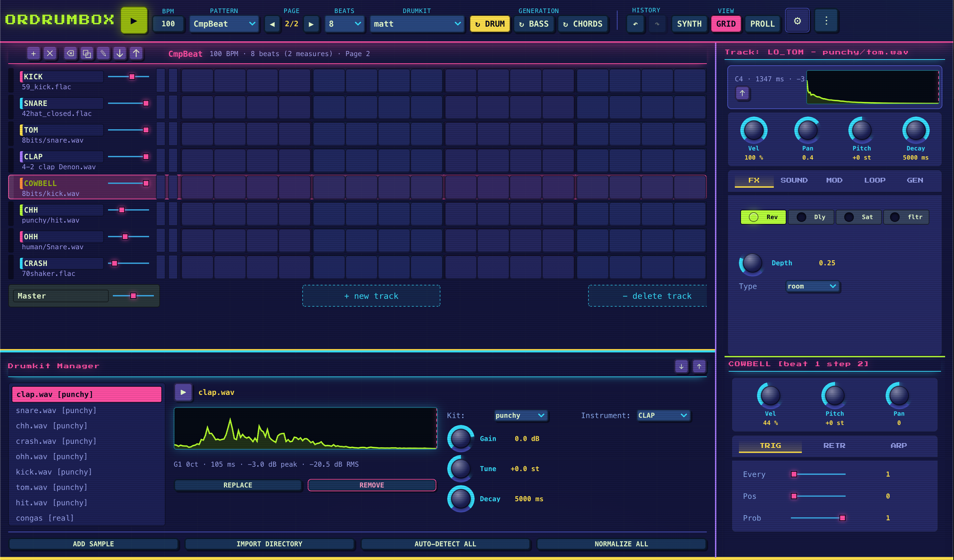
Task: Adjust the KICK track volume slider
Action: tap(128, 77)
